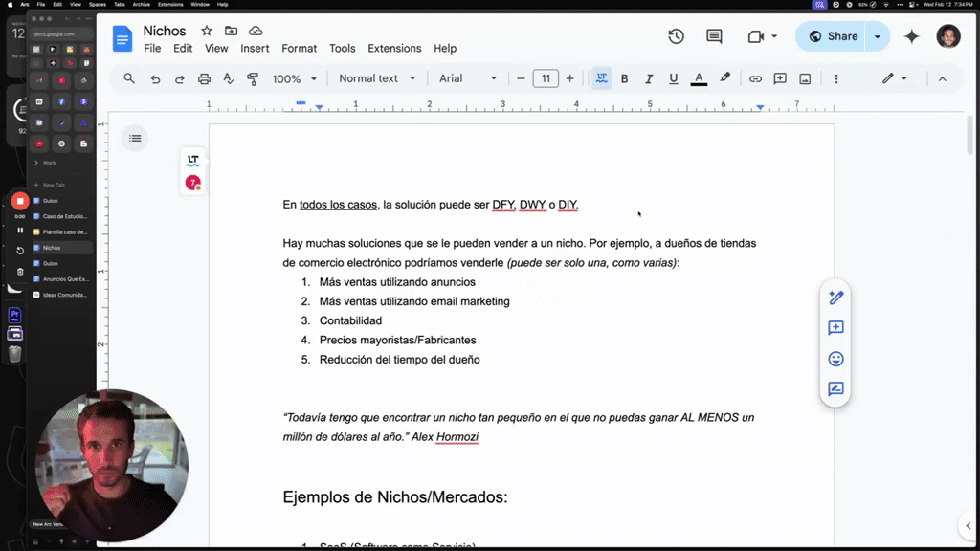Open the Insert menu

coord(255,48)
